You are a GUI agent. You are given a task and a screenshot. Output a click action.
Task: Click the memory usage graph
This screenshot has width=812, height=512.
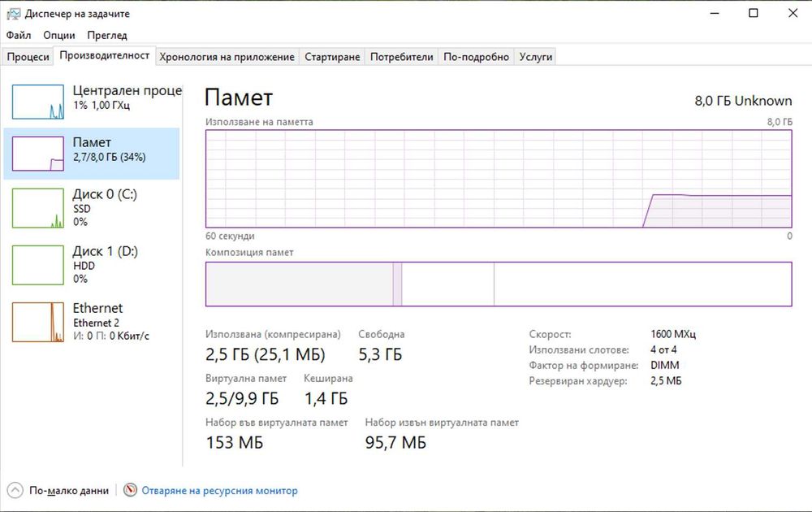point(499,179)
